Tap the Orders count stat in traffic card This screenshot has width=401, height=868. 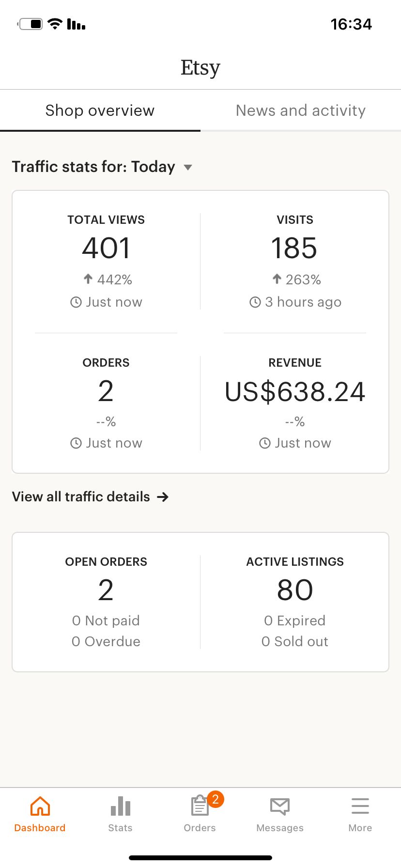(106, 391)
